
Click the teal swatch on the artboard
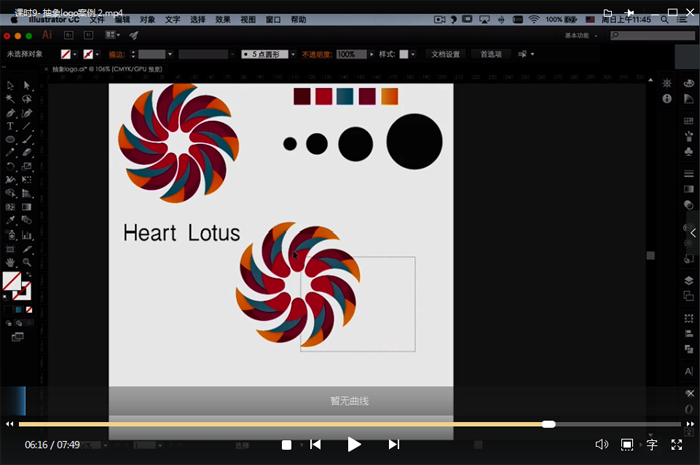pyautogui.click(x=345, y=96)
